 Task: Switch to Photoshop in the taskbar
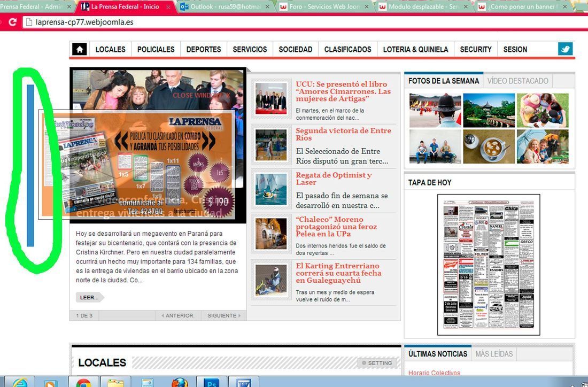211,382
